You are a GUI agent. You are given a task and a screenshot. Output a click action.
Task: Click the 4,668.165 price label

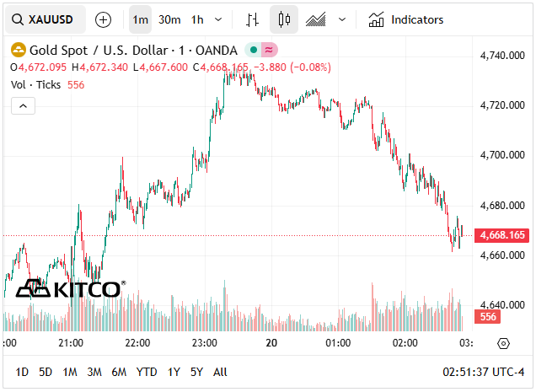point(501,235)
